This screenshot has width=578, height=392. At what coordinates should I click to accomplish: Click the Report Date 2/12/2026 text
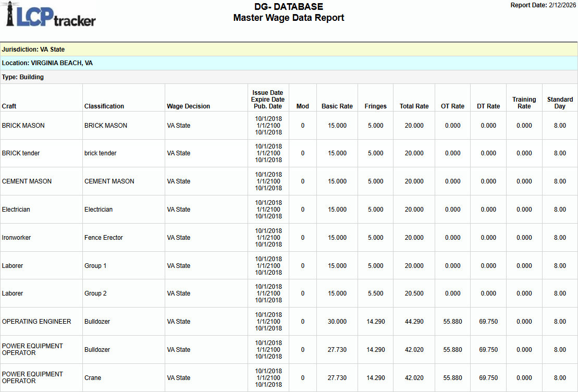pos(543,5)
